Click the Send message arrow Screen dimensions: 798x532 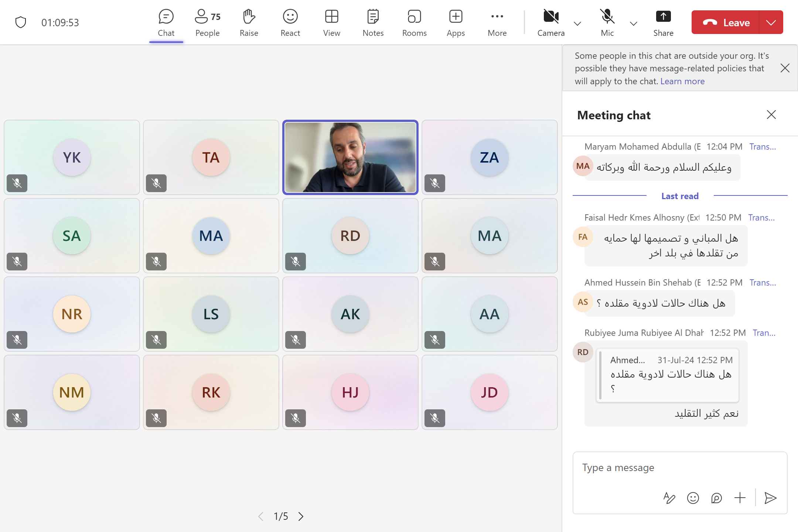[770, 498]
